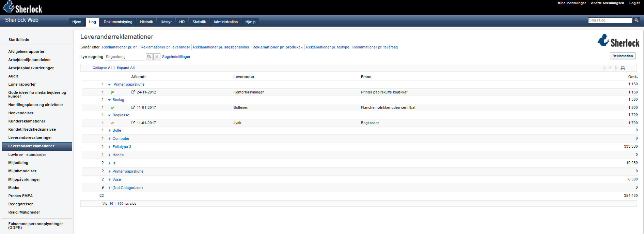The image size is (644, 234).
Task: Click the orange status icon on Jysk row
Action: click(x=112, y=123)
